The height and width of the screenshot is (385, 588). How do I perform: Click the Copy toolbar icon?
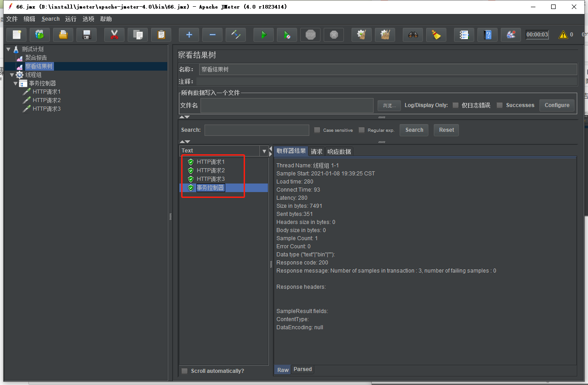pos(138,35)
